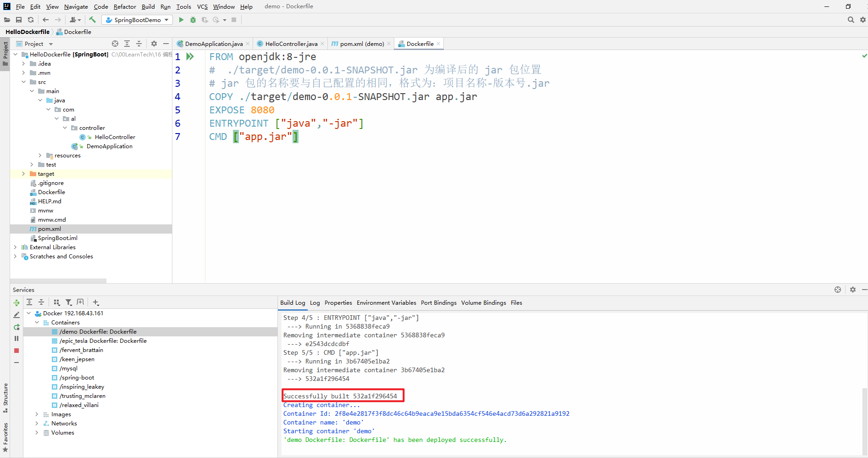The width and height of the screenshot is (868, 458).
Task: Open the Group By dropdown in Services
Action: 57,302
